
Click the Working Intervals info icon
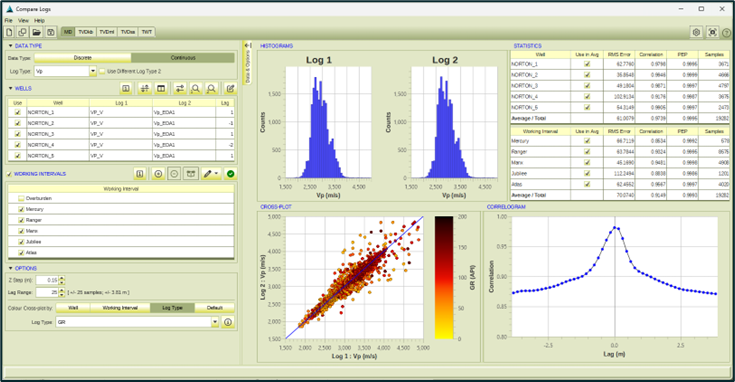click(140, 174)
